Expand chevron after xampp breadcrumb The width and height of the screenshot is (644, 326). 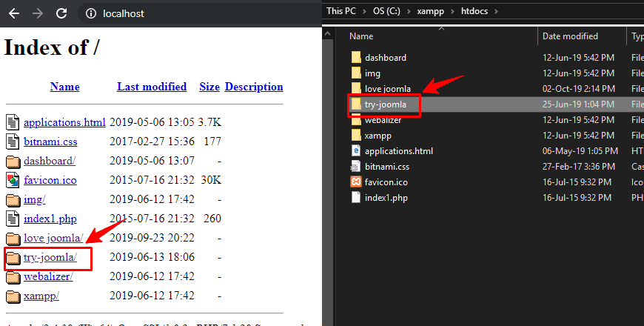point(452,12)
